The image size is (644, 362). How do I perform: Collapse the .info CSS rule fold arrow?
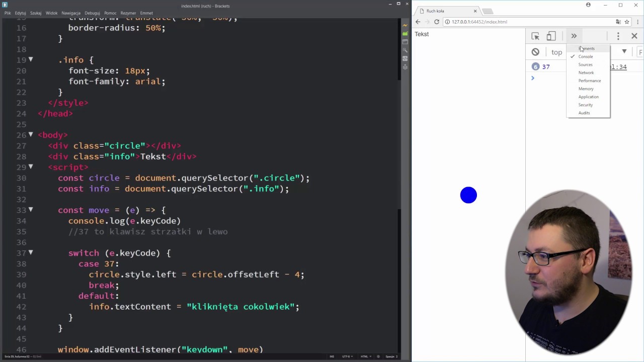point(31,59)
